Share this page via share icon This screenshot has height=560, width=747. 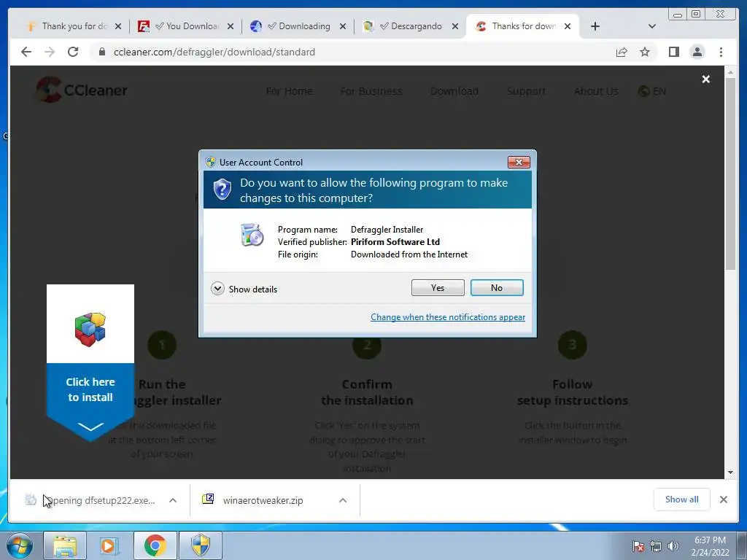(x=622, y=52)
